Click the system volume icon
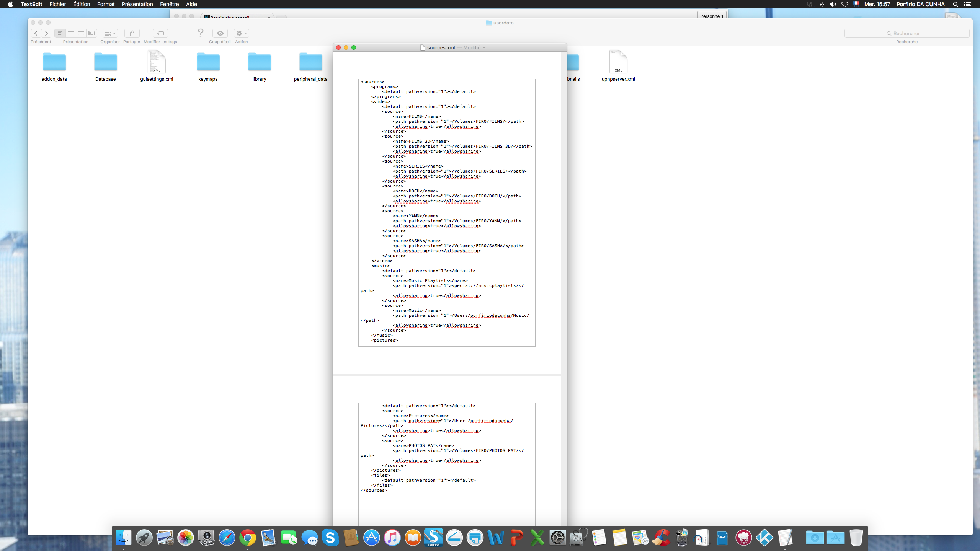 point(833,4)
